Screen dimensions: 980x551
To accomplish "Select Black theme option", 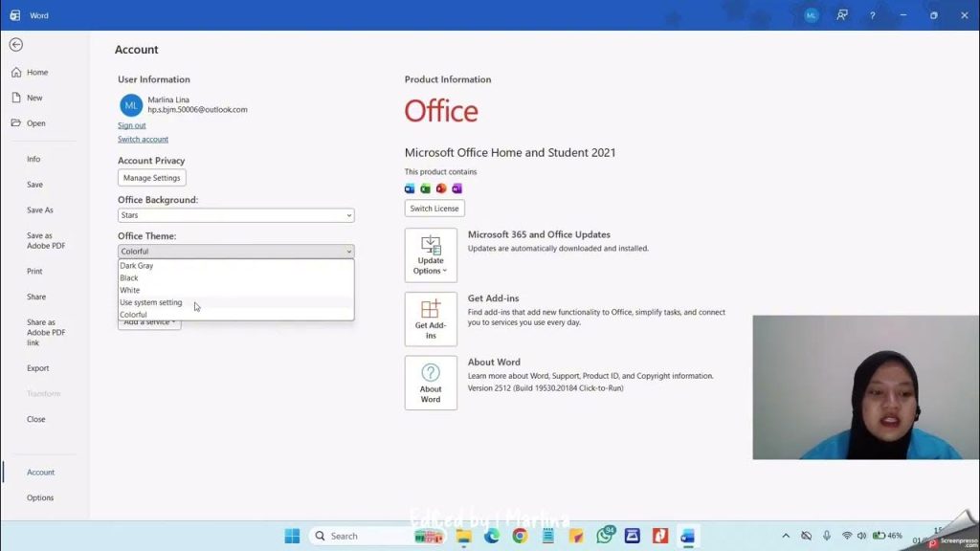I will coord(235,278).
